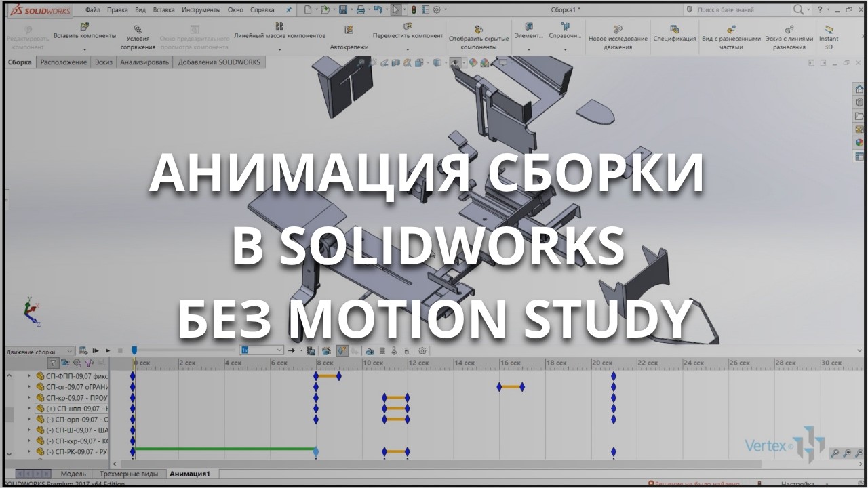Activate Переместить компонент tool
The height and width of the screenshot is (488, 868).
[408, 31]
